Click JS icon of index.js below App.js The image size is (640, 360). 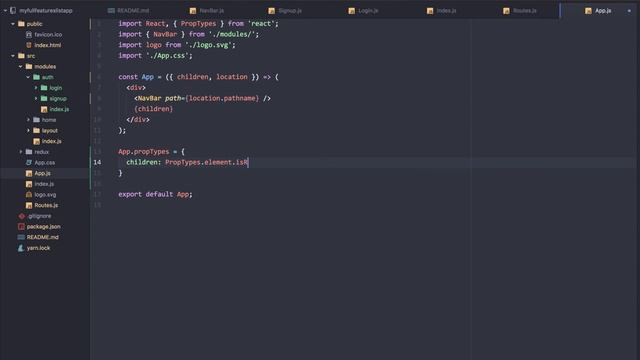(x=29, y=184)
